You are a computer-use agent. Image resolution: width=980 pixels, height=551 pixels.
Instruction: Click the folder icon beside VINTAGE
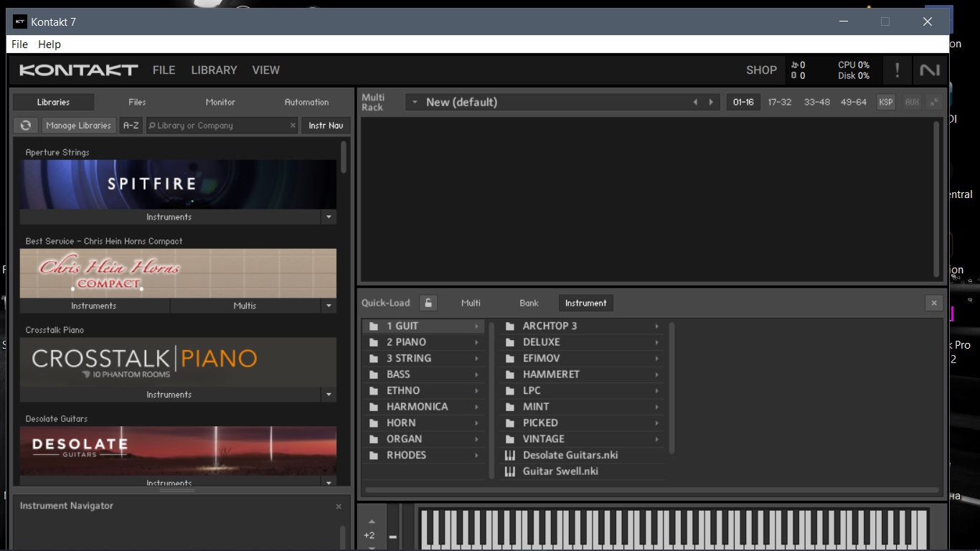pyautogui.click(x=510, y=439)
